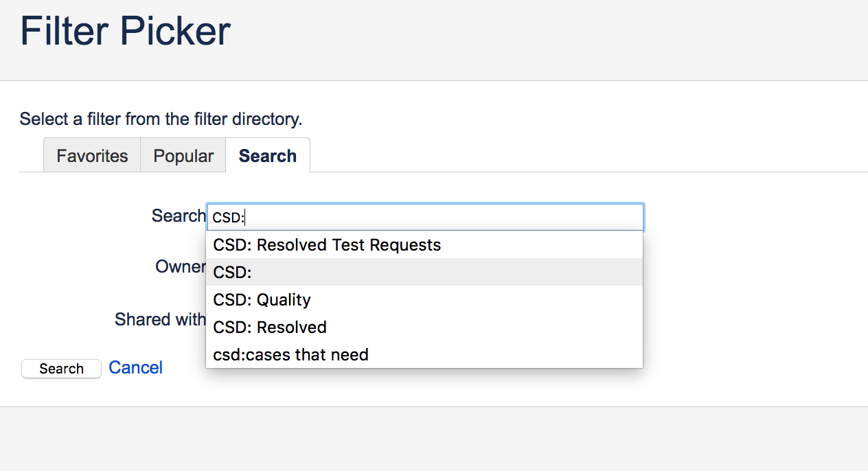Click the gray header banner beside the title
The width and height of the screenshot is (868, 471).
tap(549, 40)
